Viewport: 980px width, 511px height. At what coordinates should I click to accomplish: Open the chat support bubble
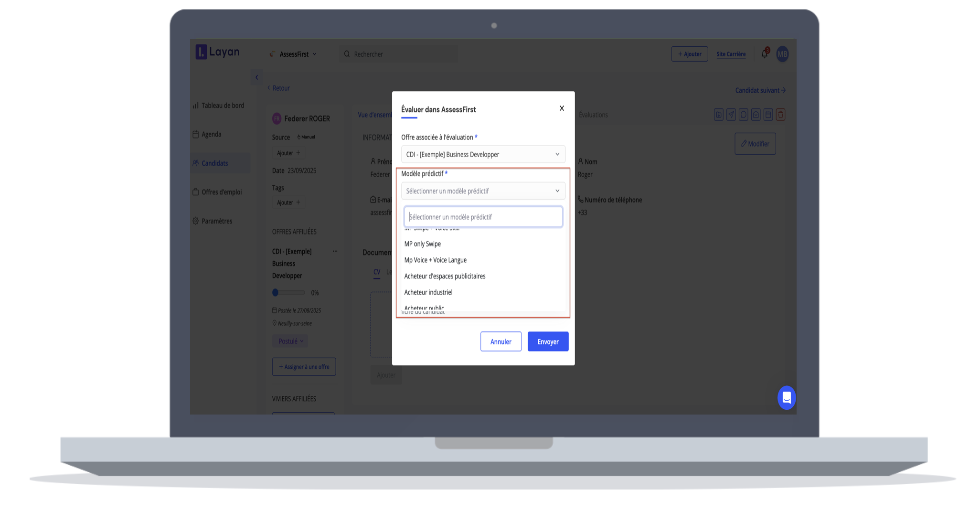pyautogui.click(x=787, y=398)
